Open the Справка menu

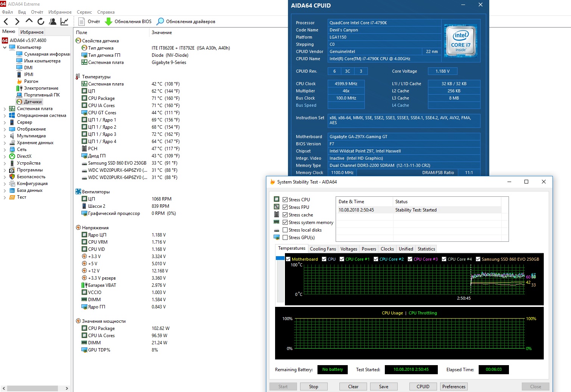[x=106, y=12]
